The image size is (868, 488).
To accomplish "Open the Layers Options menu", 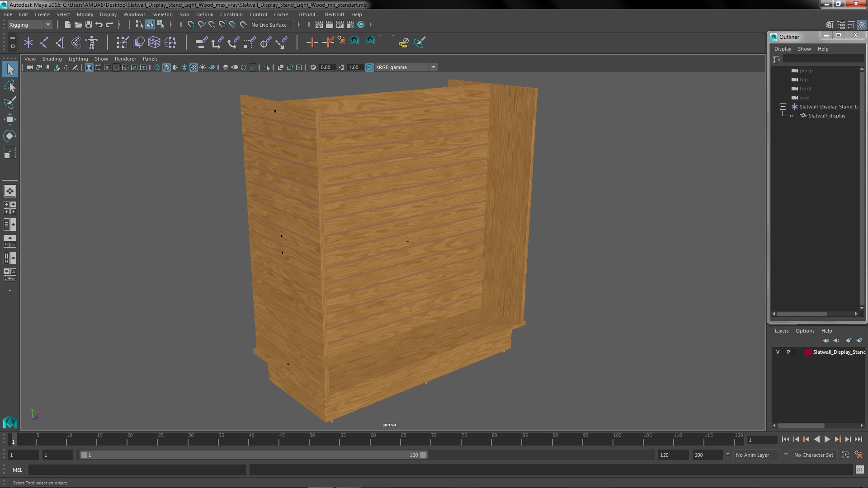I will (x=805, y=331).
